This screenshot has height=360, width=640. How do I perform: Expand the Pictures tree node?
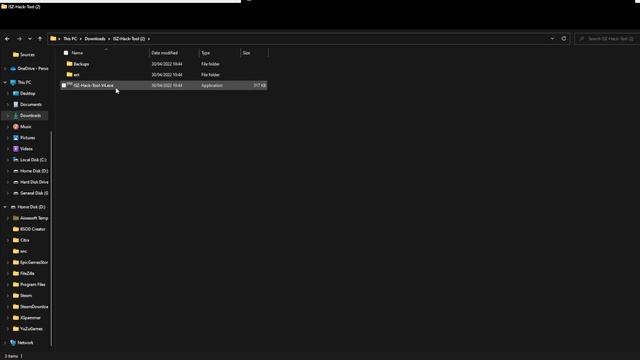coord(8,138)
